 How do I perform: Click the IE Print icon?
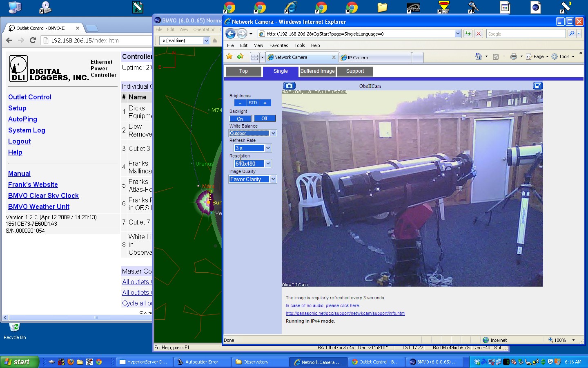click(514, 56)
